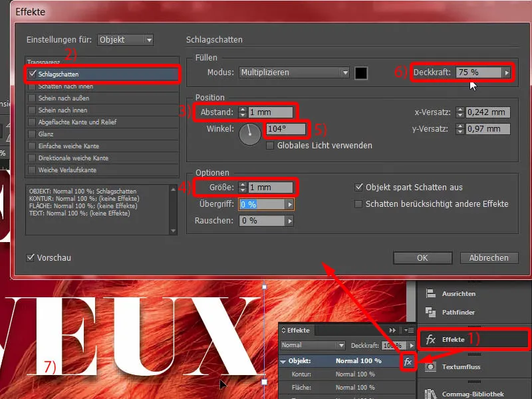
Task: Collapse Effekte panel with double arrows
Action: click(392, 330)
